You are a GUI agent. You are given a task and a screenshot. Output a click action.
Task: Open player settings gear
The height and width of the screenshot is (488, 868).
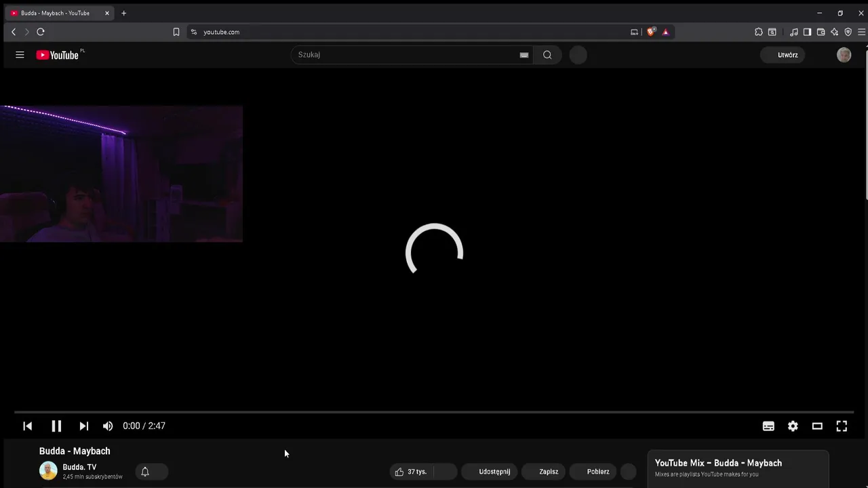coord(793,426)
